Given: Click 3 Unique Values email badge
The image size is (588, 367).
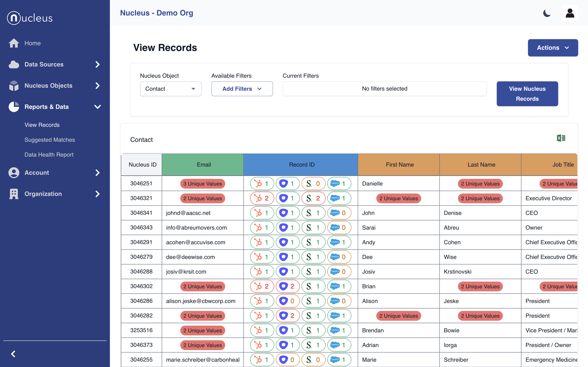Looking at the screenshot, I should point(202,183).
